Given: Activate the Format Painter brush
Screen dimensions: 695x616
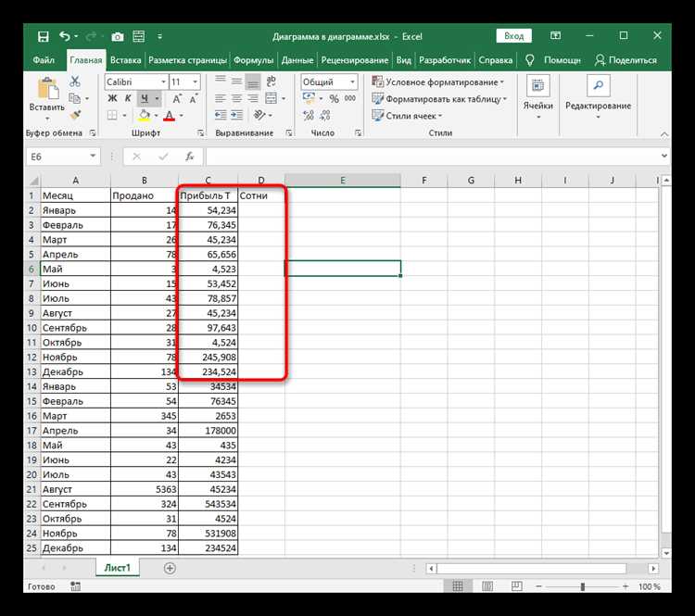Looking at the screenshot, I should pyautogui.click(x=75, y=115).
